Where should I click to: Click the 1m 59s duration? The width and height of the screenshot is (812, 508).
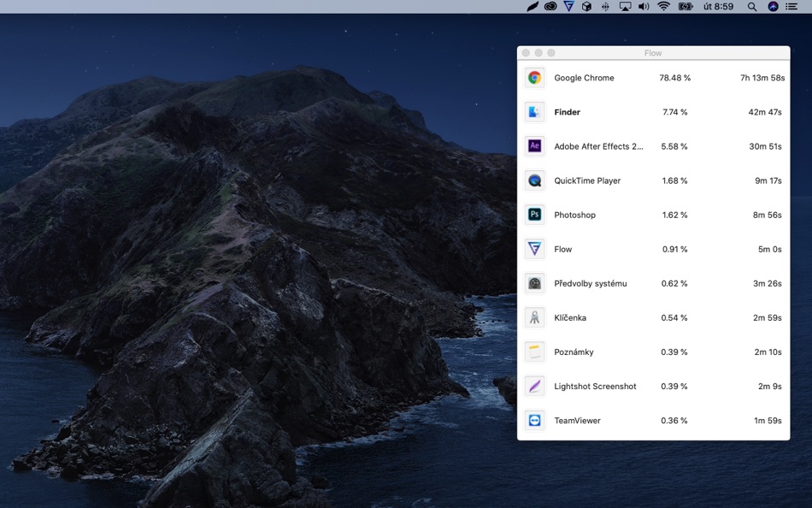click(768, 420)
